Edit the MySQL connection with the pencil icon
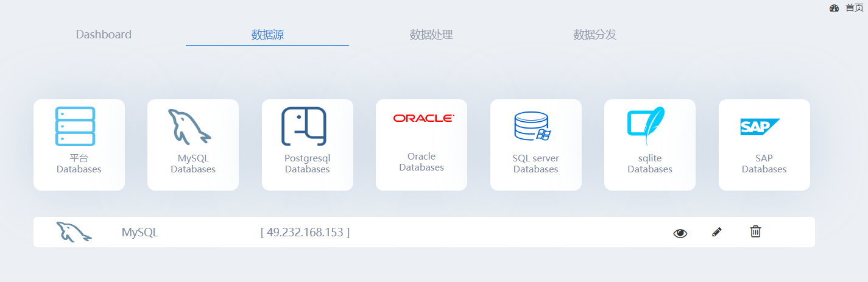 [717, 231]
